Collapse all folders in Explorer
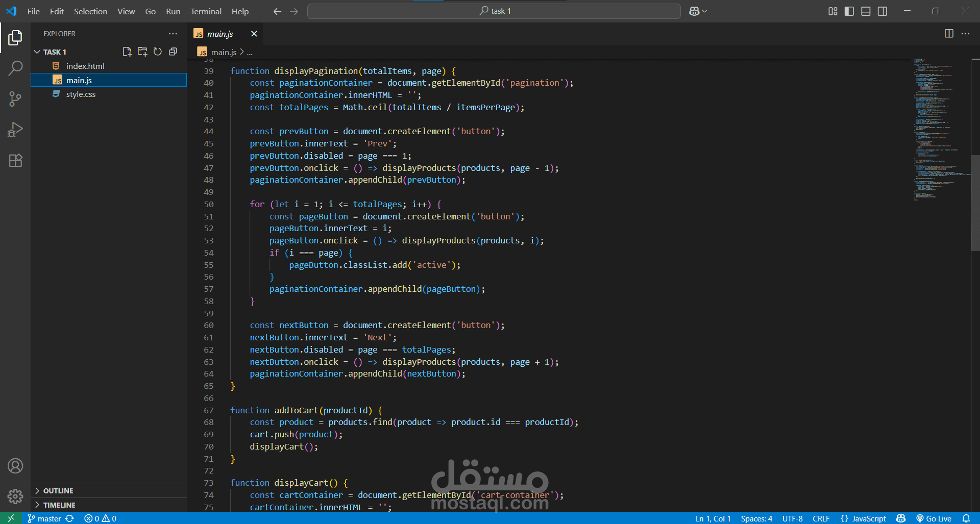Screen dimensions: 980x524 pos(173,52)
